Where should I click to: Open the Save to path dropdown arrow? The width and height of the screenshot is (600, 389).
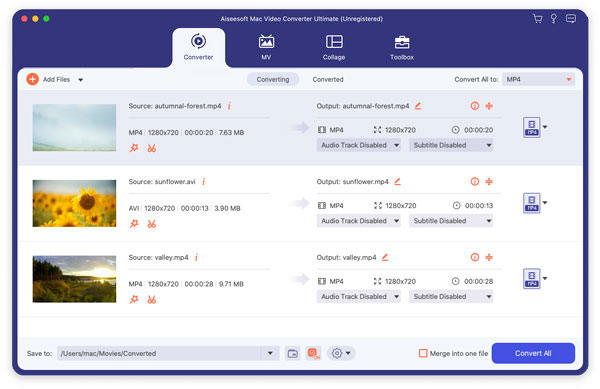pos(270,353)
